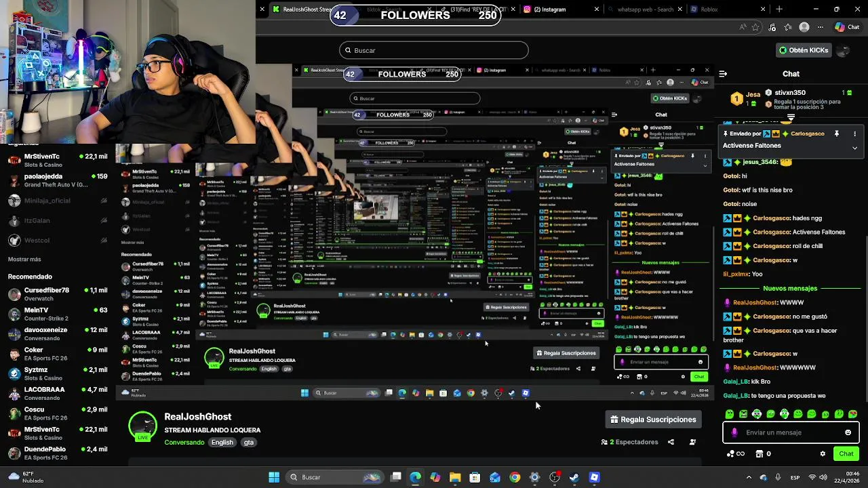Screen dimensions: 868x488
Task: Change the ESP keyboard language
Action: (797, 477)
